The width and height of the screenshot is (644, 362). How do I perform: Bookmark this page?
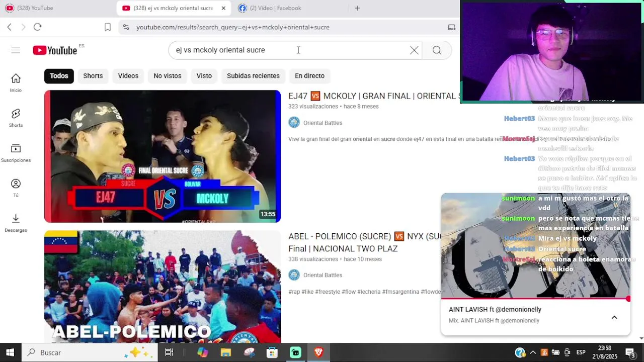(x=107, y=27)
